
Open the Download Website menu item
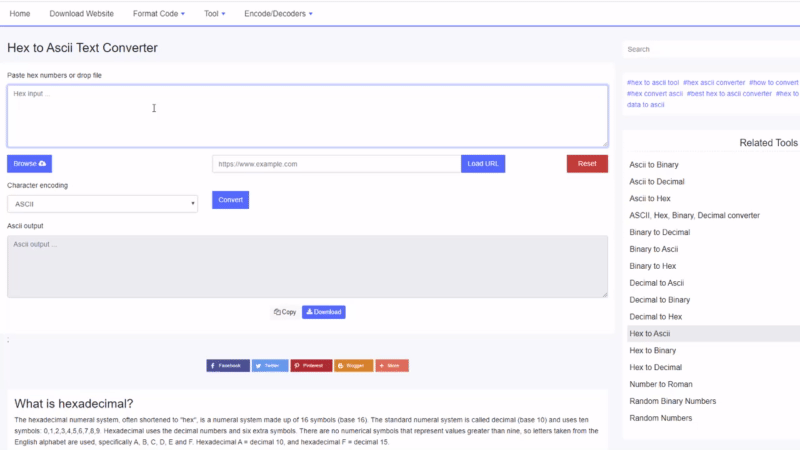coord(81,14)
